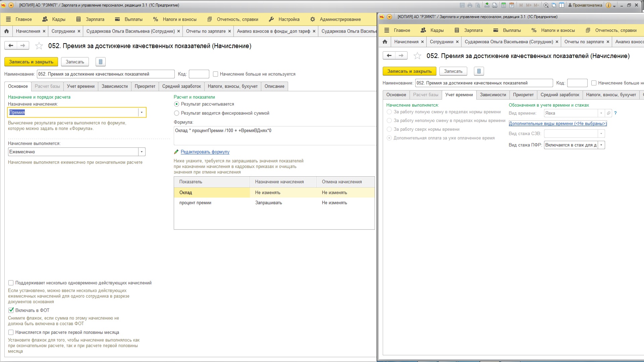Open the calendar icon in top toolbar
The image size is (644, 362).
[x=512, y=5]
